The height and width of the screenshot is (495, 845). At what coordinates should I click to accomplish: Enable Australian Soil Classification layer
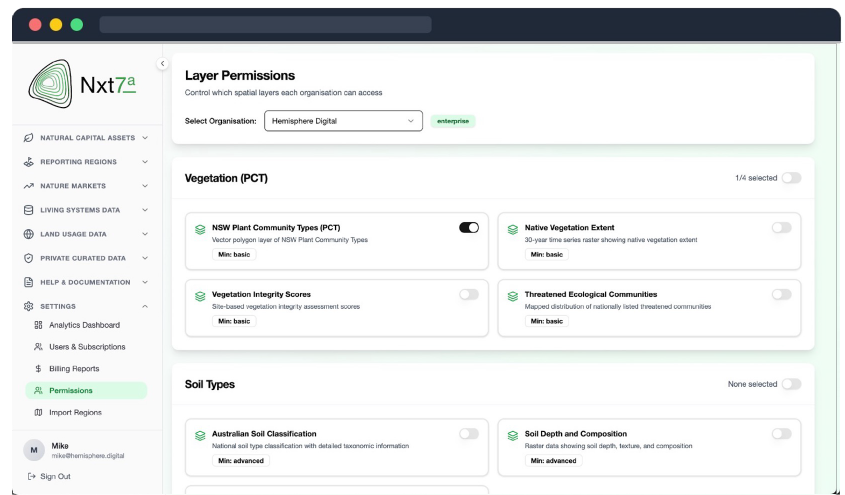coord(469,434)
